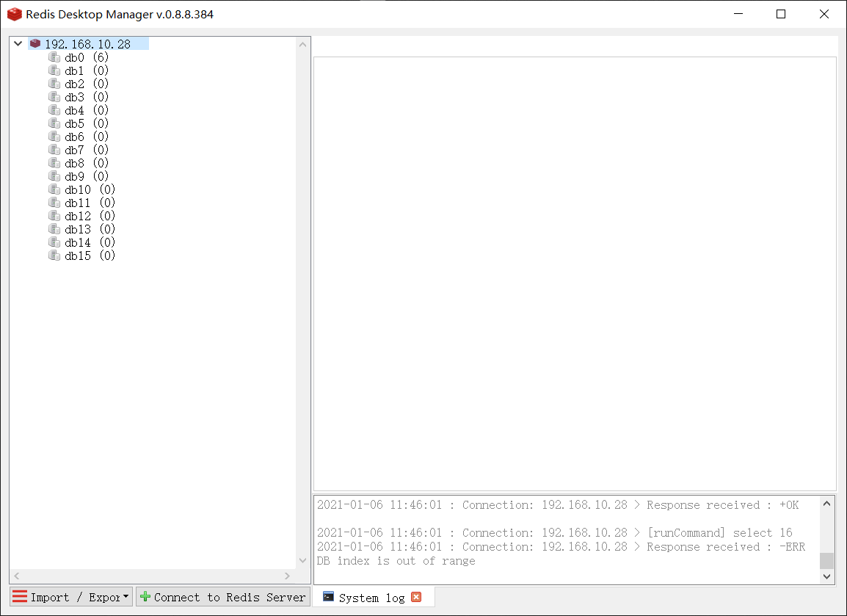Click the 'DB index is out of range' log text
The image size is (847, 616).
[x=396, y=561]
